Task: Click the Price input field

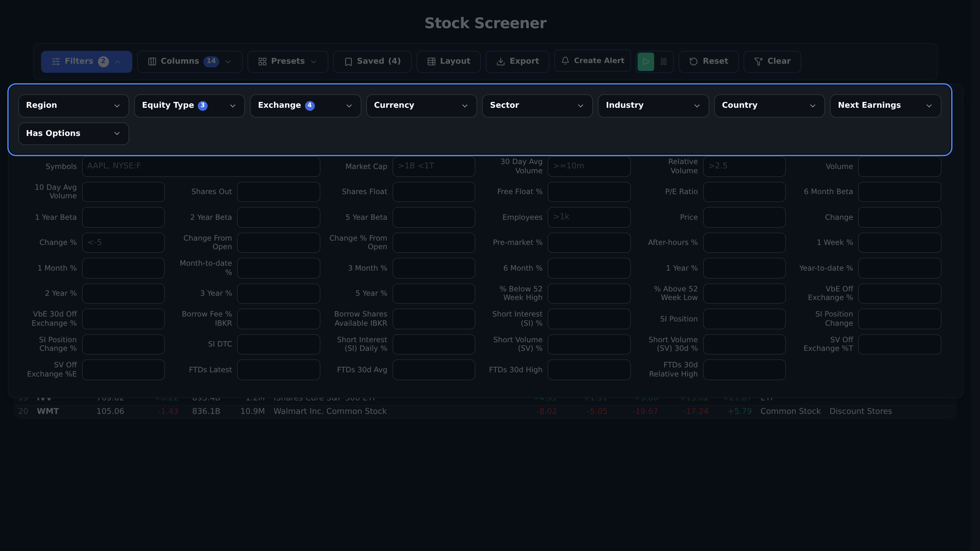Action: point(744,217)
